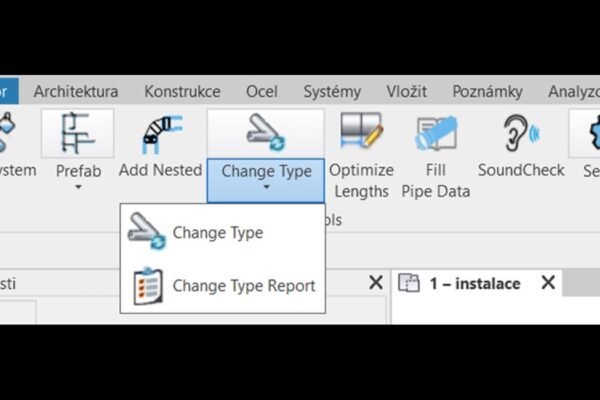Image resolution: width=600 pixels, height=400 pixels.
Task: Switch to the Poznámky ribbon tab
Action: pos(488,92)
